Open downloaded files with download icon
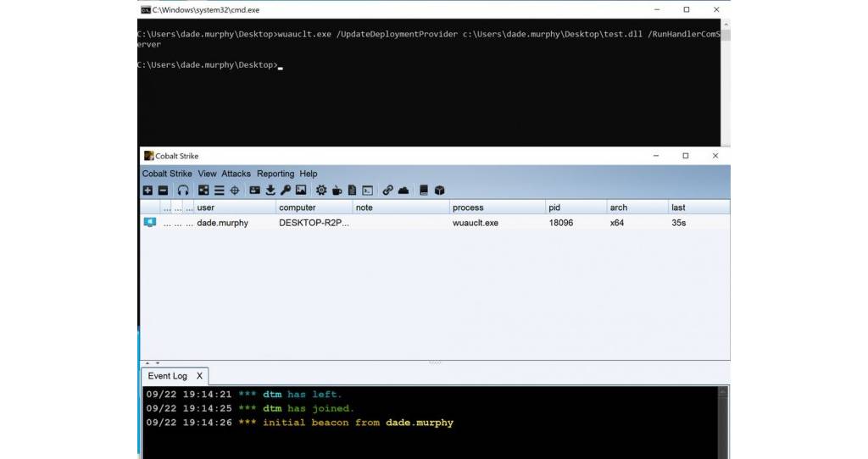 (270, 191)
